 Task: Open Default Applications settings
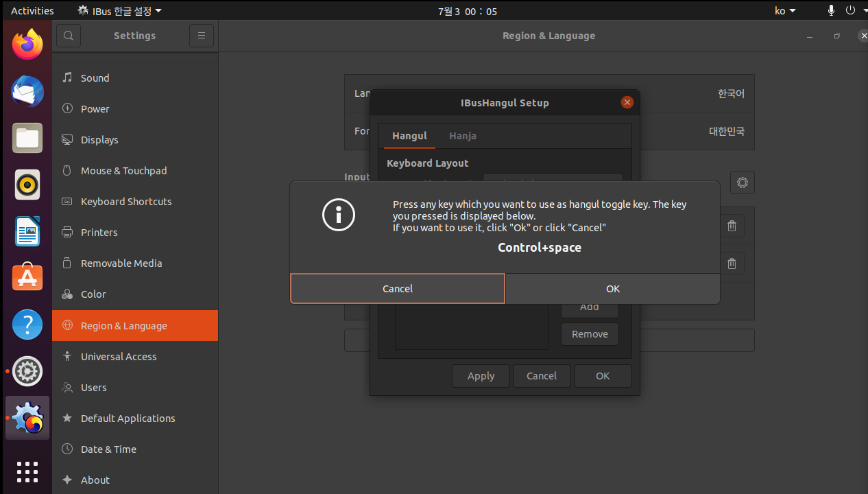(135, 418)
